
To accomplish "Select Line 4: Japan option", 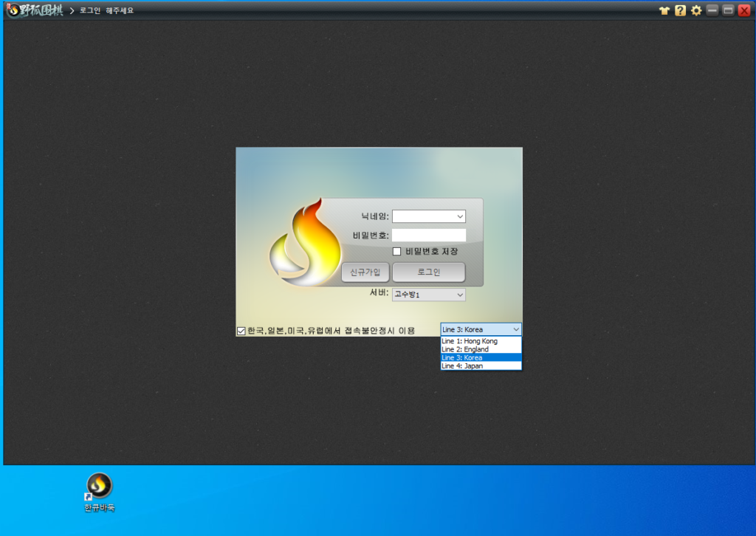I will (x=481, y=366).
